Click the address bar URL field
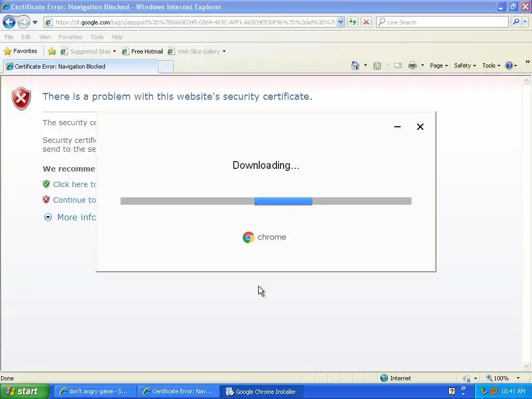The width and height of the screenshot is (532, 399). coord(190,22)
